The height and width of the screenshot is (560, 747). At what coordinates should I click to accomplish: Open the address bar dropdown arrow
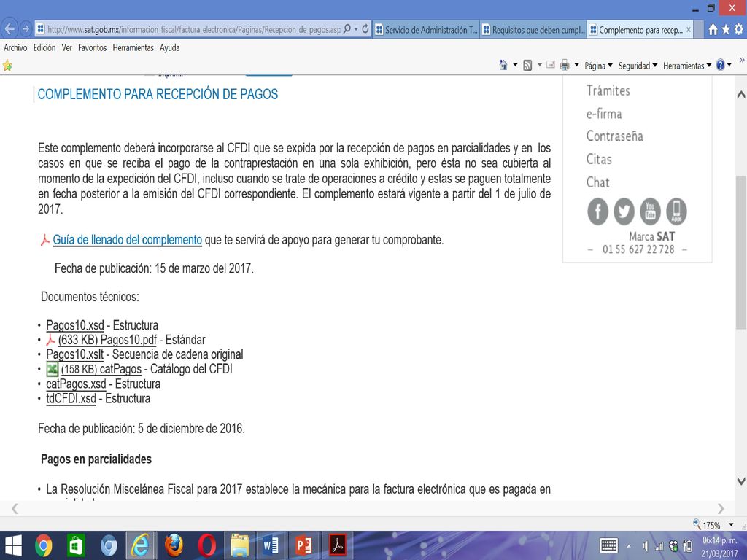(x=356, y=29)
